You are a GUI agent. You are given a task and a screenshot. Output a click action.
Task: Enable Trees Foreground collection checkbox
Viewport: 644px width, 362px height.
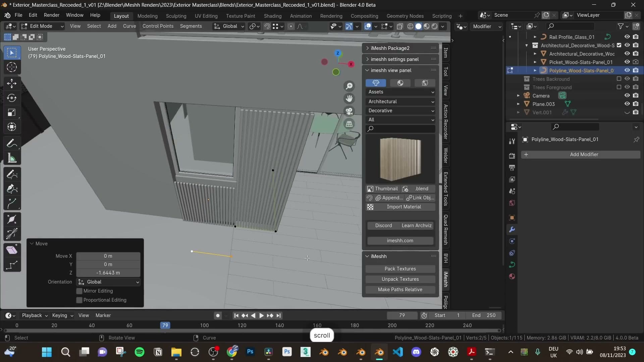pos(619,87)
